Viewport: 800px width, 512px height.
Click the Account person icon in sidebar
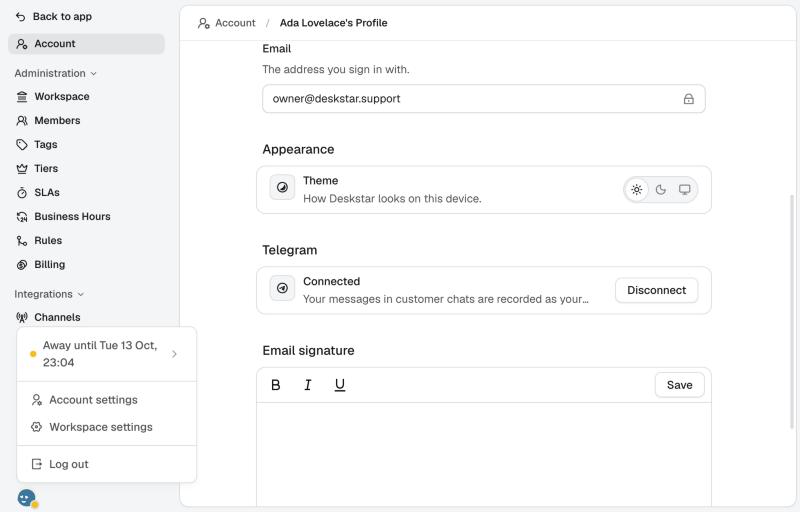(x=21, y=44)
